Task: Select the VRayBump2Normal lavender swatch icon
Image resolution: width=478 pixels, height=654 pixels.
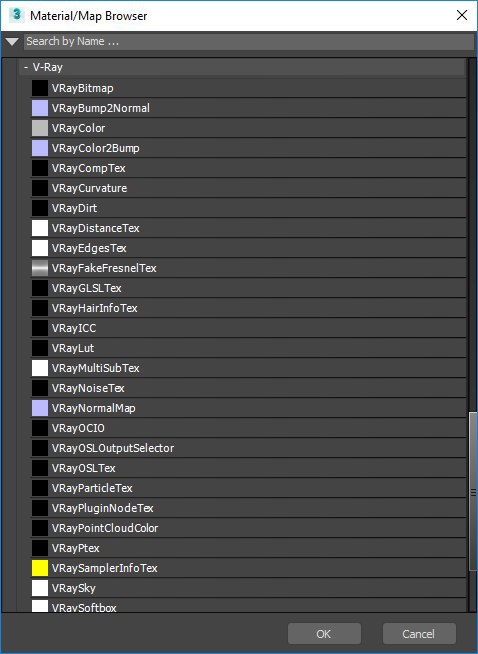Action: 40,108
